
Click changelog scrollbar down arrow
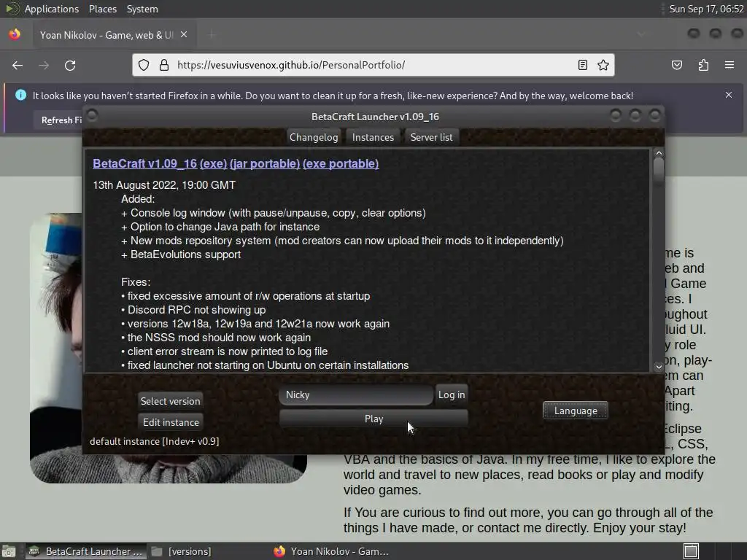click(x=659, y=367)
